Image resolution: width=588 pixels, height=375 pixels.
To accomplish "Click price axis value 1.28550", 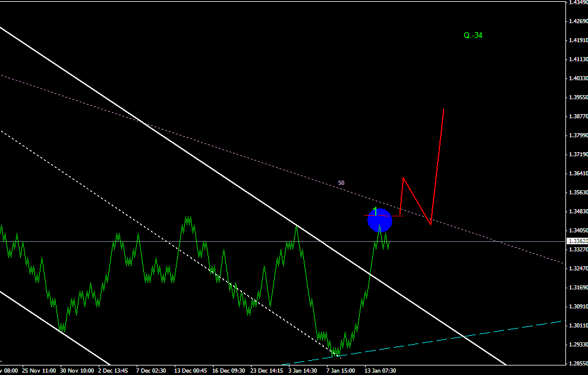I will [578, 363].
